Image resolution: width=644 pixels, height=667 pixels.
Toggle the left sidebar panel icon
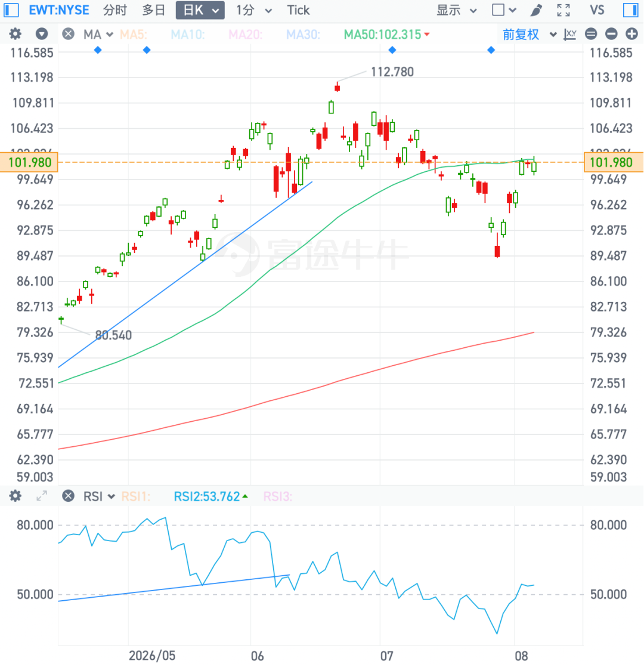[11, 10]
